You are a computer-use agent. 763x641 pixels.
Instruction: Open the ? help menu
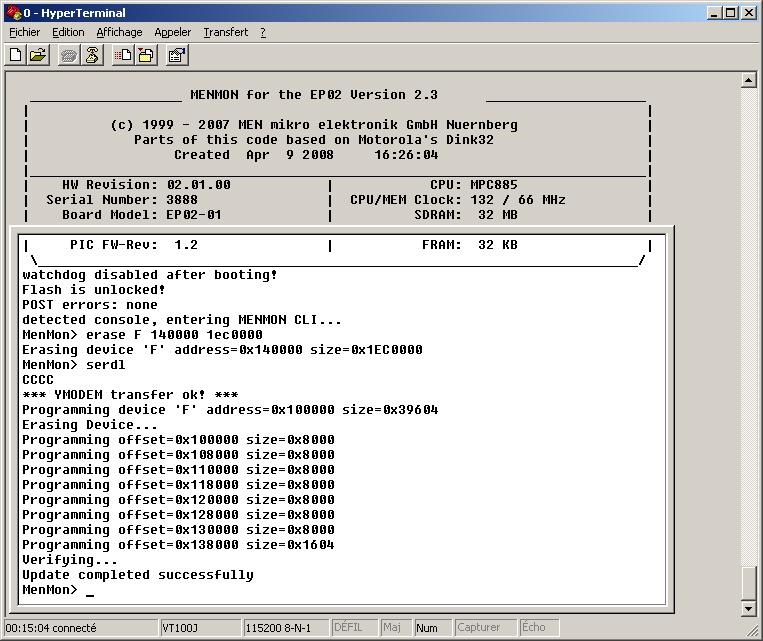[x=263, y=32]
